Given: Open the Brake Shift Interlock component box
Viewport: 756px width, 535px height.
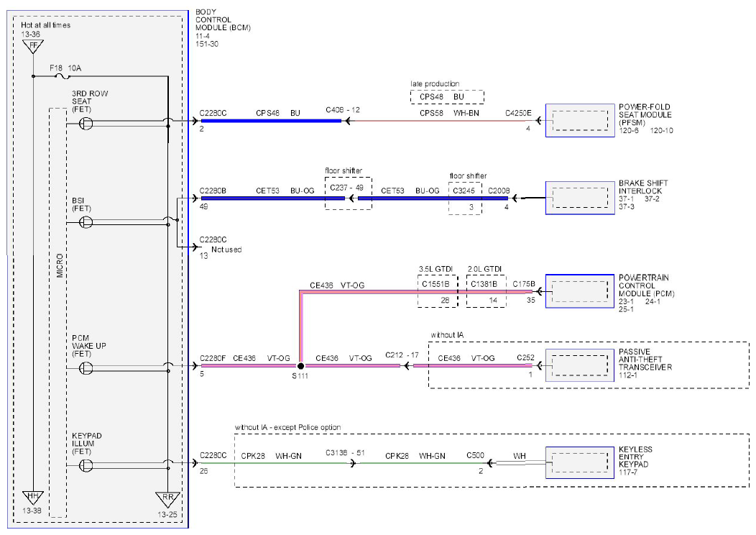Looking at the screenshot, I should point(580,198).
